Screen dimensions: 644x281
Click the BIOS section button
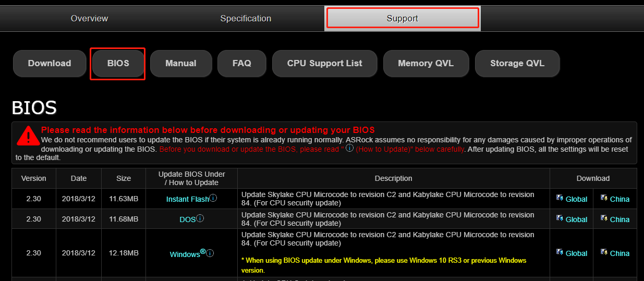pyautogui.click(x=118, y=64)
